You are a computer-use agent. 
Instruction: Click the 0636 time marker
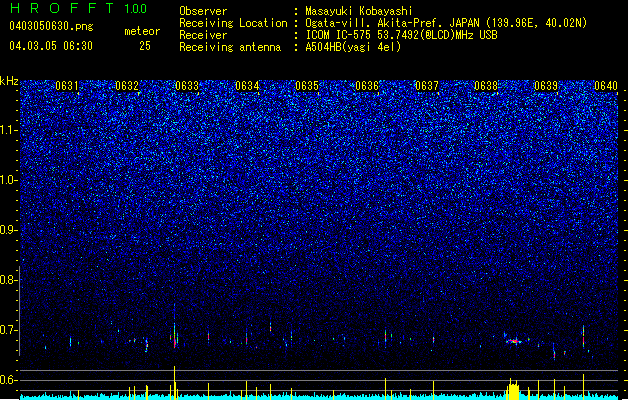(x=367, y=86)
